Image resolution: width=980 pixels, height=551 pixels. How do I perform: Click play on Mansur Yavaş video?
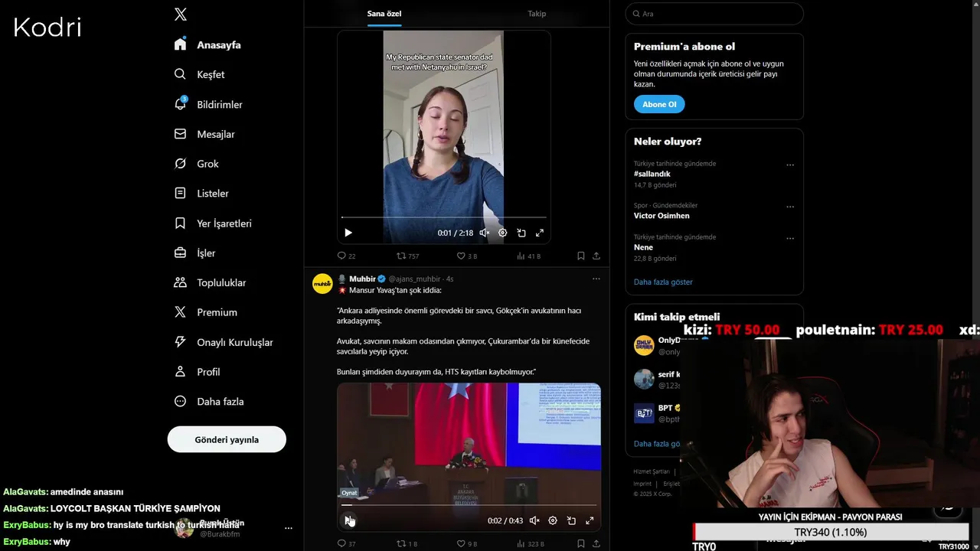(x=348, y=520)
